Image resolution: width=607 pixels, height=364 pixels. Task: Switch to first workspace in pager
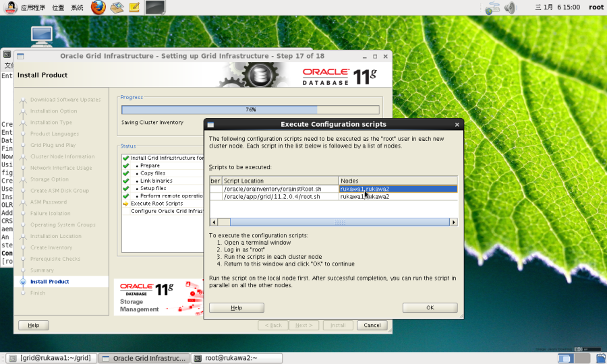[x=566, y=358]
